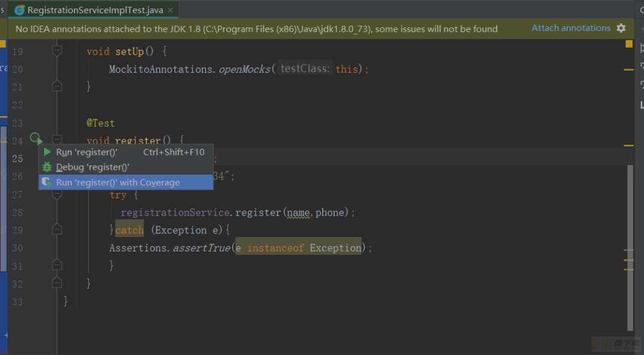Click the Debug bug icon in the popup
Image resolution: width=644 pixels, height=355 pixels.
(47, 167)
